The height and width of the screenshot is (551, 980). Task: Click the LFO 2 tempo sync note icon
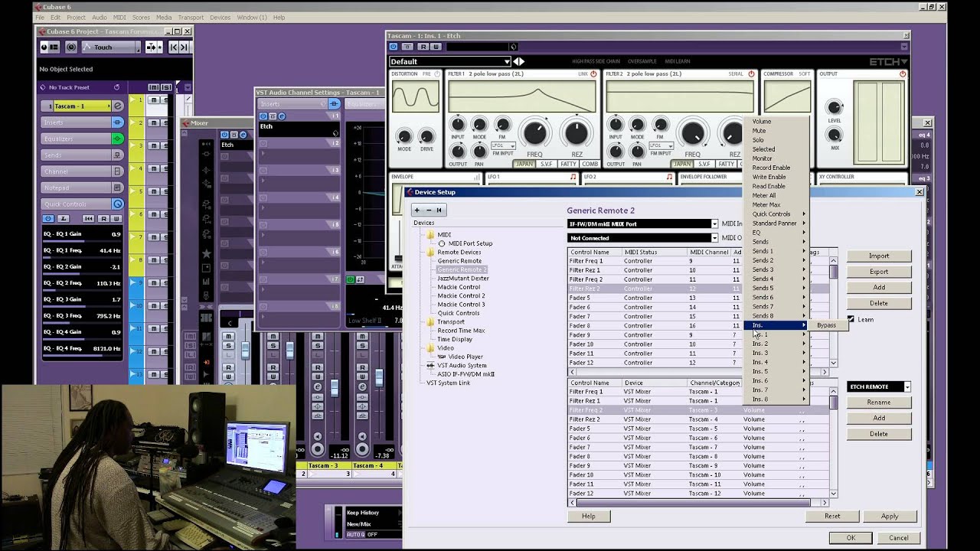669,177
